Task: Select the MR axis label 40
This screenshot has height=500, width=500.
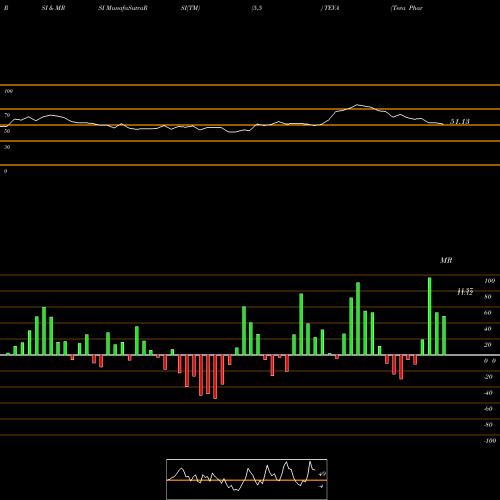Action: (488, 329)
